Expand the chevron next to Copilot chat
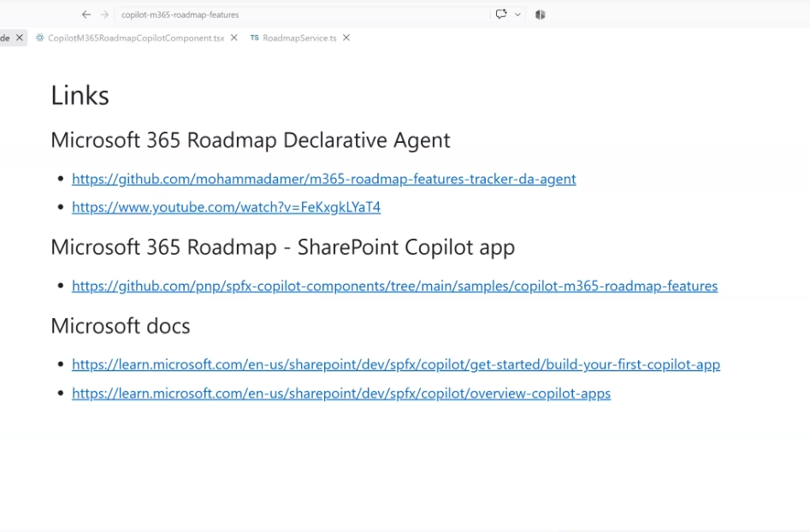The width and height of the screenshot is (810, 532). pos(517,15)
